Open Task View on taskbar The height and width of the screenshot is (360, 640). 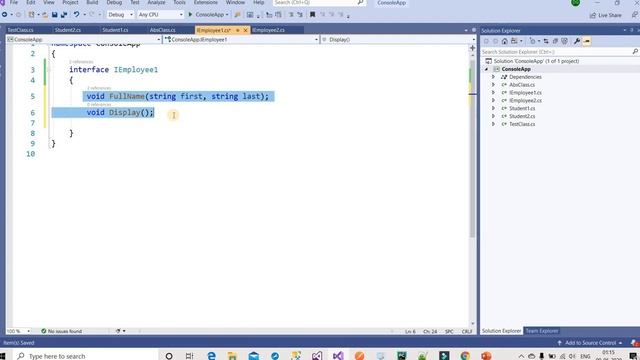189,356
